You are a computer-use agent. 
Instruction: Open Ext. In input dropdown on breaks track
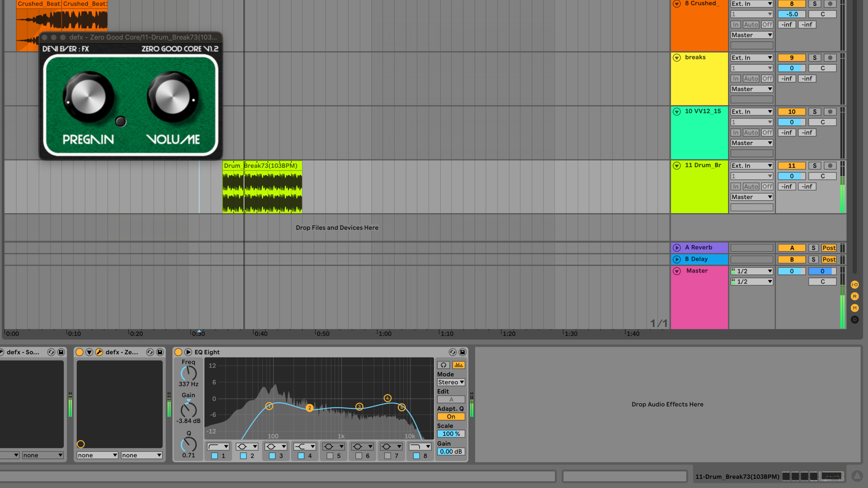pyautogui.click(x=752, y=58)
